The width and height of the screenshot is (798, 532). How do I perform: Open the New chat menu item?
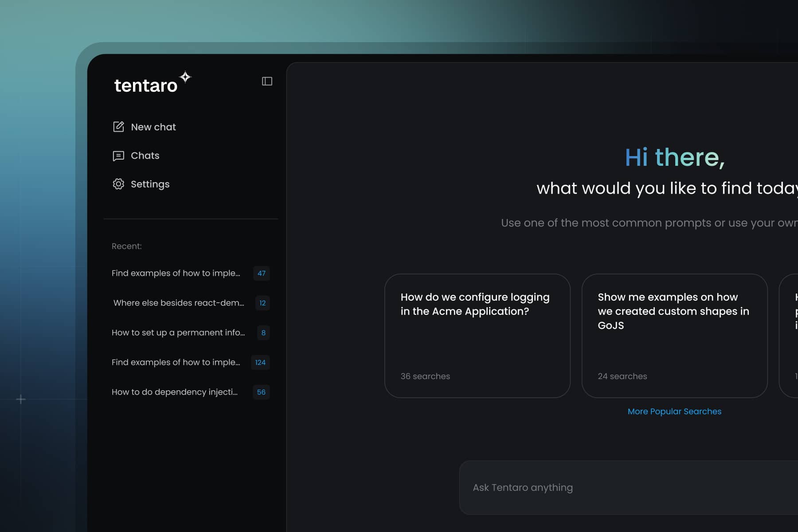click(145, 127)
